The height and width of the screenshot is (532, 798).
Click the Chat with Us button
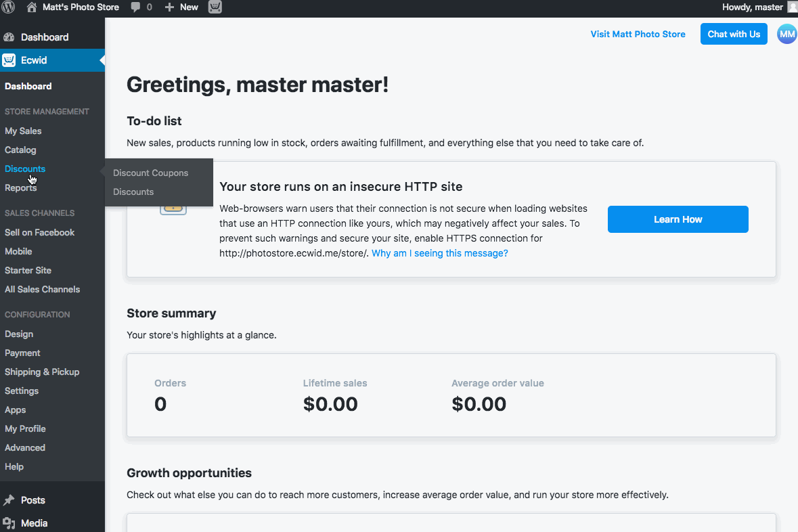pos(734,34)
